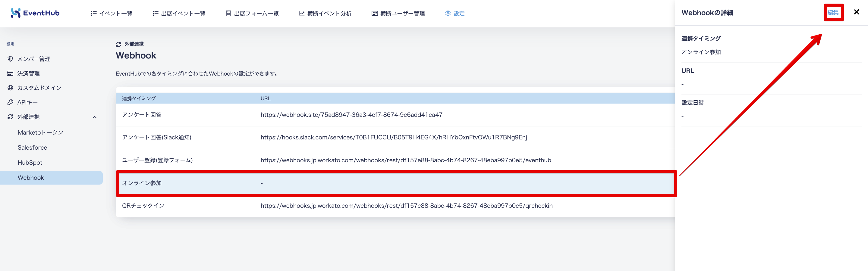Viewport: 868px width, 271px height.
Task: Click the EventHub logo
Action: tap(35, 13)
